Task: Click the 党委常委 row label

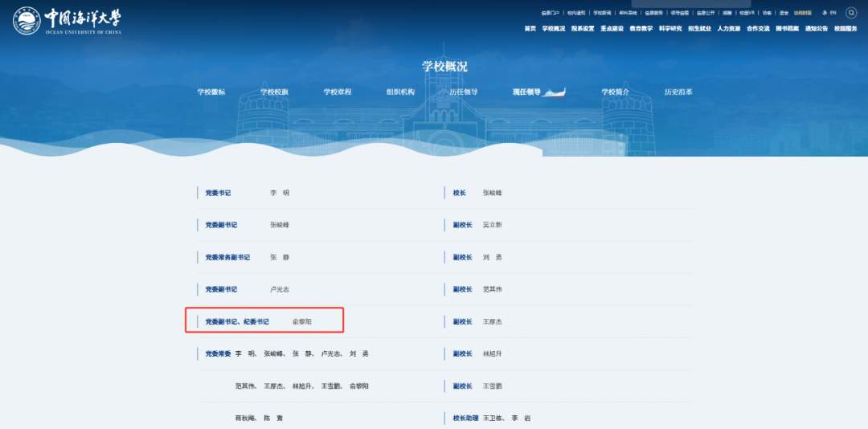Action: (218, 353)
